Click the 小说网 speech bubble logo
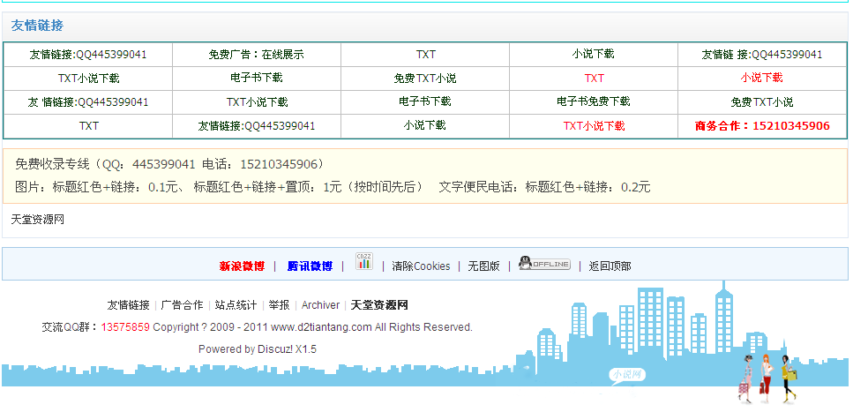The image size is (868, 412). pos(627,375)
